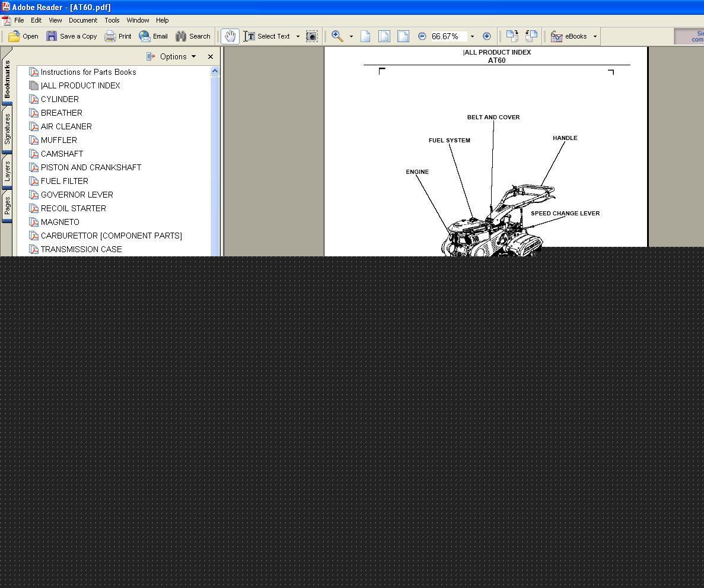The image size is (704, 588).
Task: Open Instructions for Parts Books bookmark
Action: click(x=88, y=72)
